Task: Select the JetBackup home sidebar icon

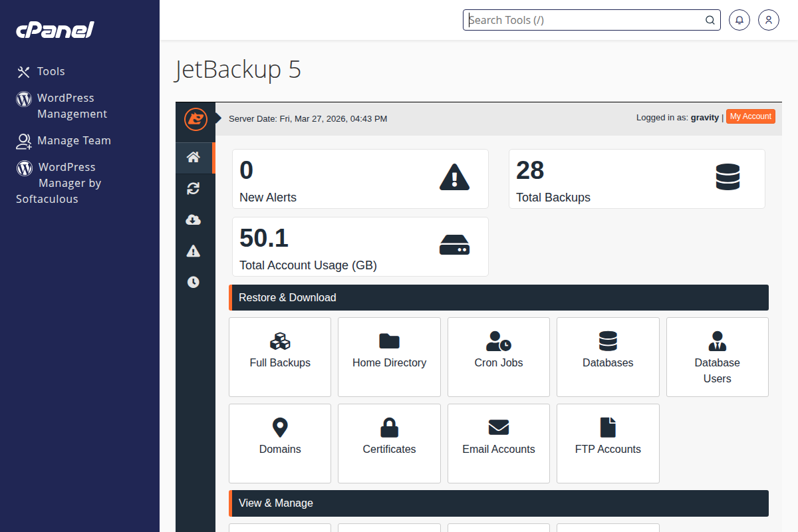Action: [194, 158]
